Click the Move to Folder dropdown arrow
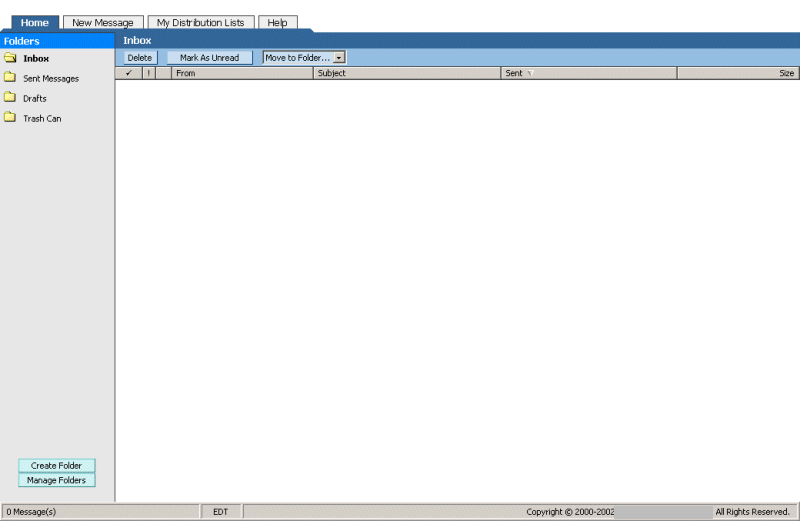Screen dimensions: 800x521 [x=339, y=58]
